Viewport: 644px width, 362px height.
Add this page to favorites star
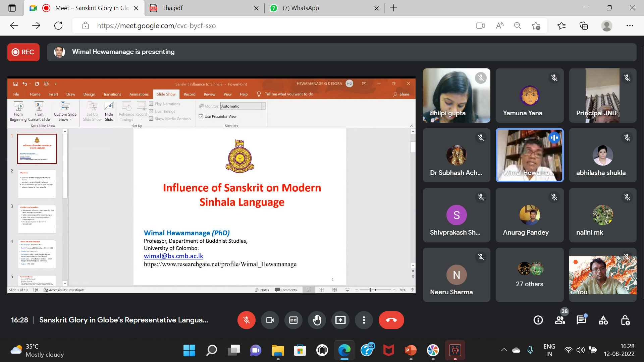(536, 26)
